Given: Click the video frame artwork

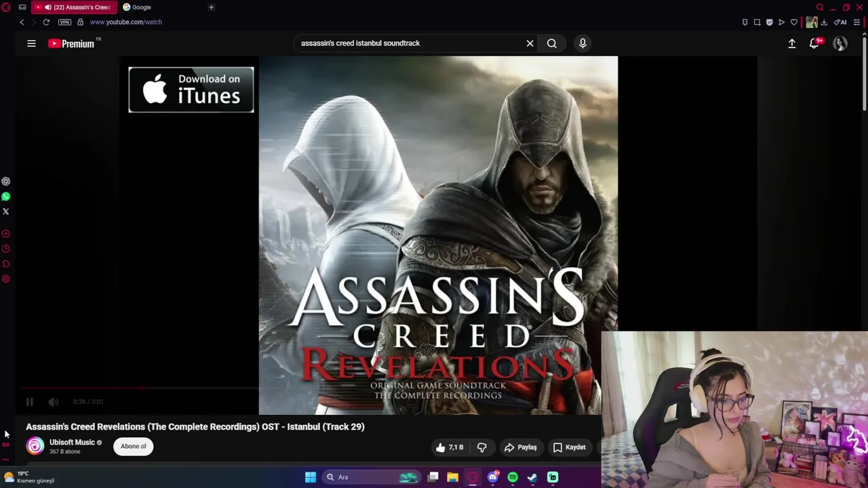Looking at the screenshot, I should pyautogui.click(x=438, y=235).
